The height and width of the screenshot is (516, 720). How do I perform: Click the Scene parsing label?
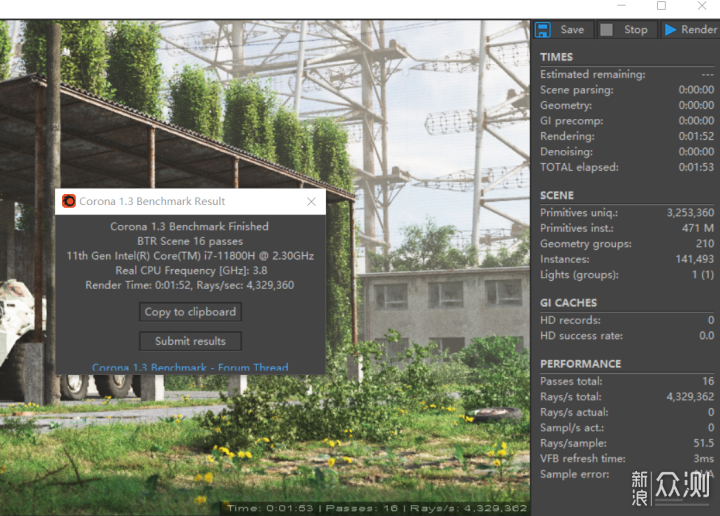coord(577,90)
